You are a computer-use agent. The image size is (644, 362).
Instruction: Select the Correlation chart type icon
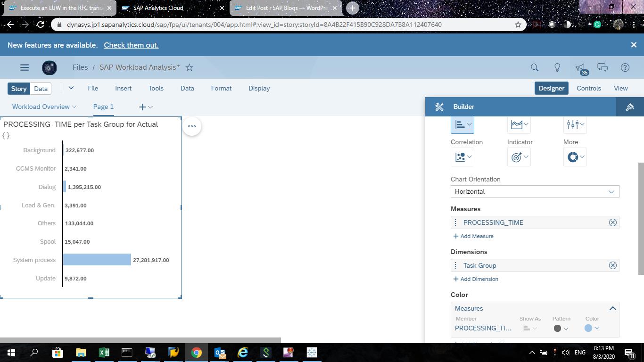(x=462, y=157)
